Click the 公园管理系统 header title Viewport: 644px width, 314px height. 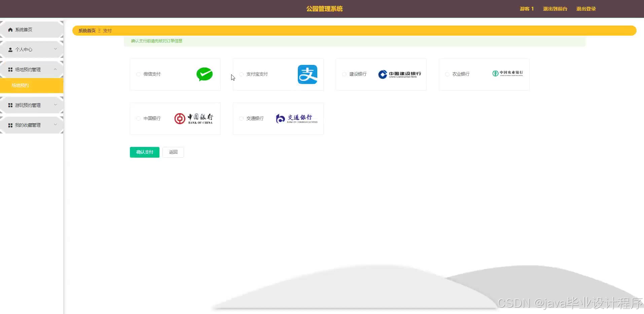click(324, 9)
